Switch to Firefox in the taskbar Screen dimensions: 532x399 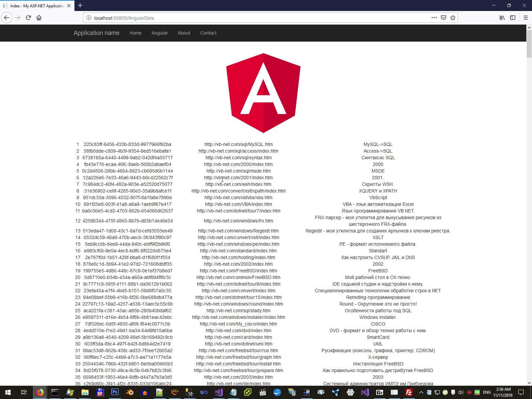coord(40,392)
